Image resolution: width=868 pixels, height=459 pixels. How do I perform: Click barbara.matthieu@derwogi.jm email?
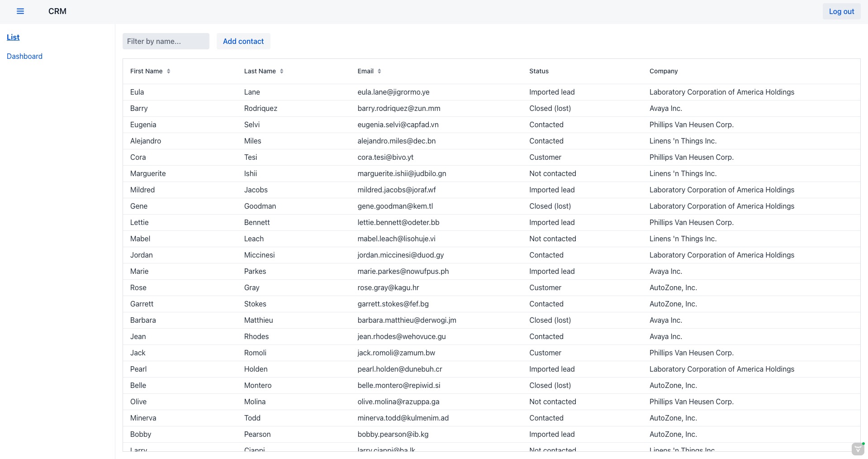(x=407, y=320)
